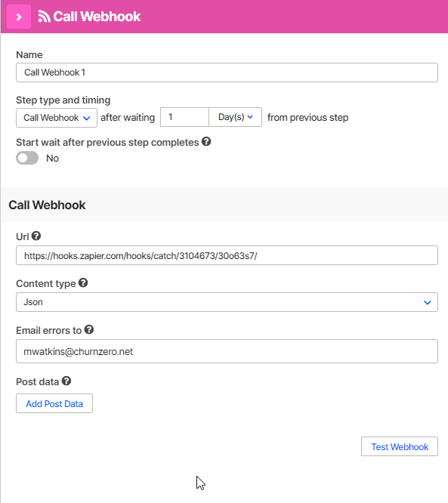Screen dimensions: 448x503
Task: Click the webhook feed icon in header
Action: (45, 17)
